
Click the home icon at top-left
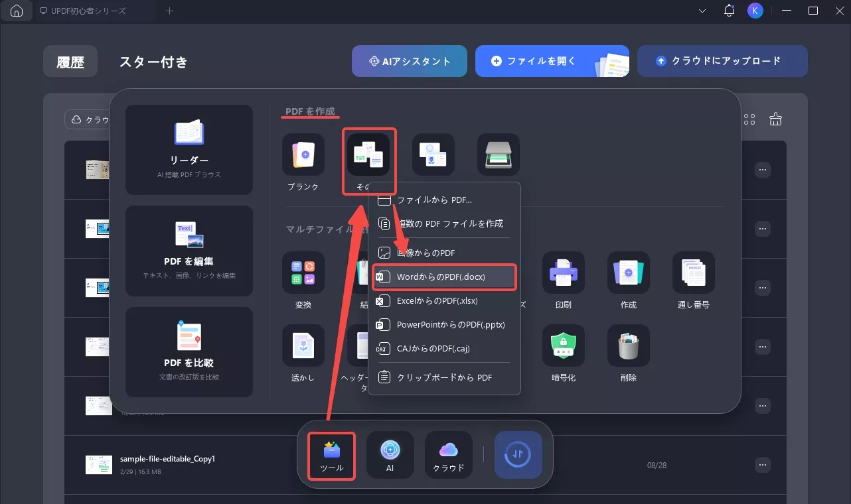[17, 11]
